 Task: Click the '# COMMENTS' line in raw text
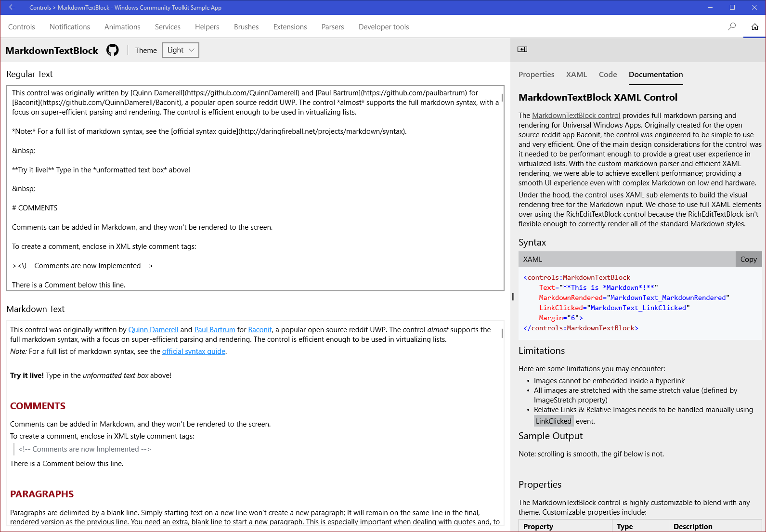point(35,208)
